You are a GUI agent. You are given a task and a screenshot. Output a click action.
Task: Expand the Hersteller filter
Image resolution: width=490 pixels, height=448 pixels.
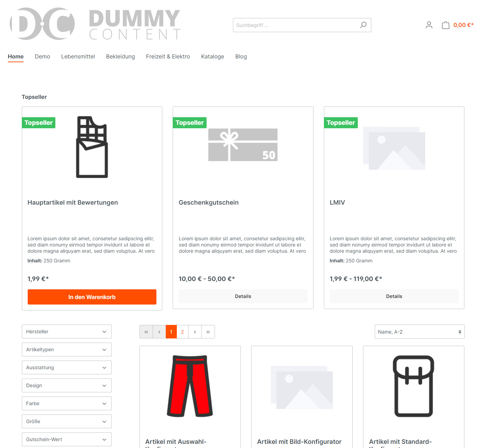click(x=66, y=332)
